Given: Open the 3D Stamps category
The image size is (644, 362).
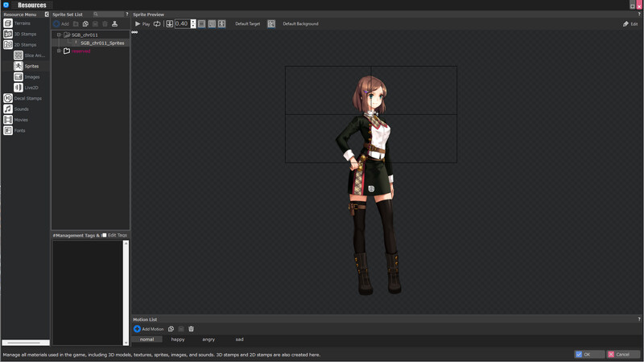Looking at the screenshot, I should pos(19,34).
